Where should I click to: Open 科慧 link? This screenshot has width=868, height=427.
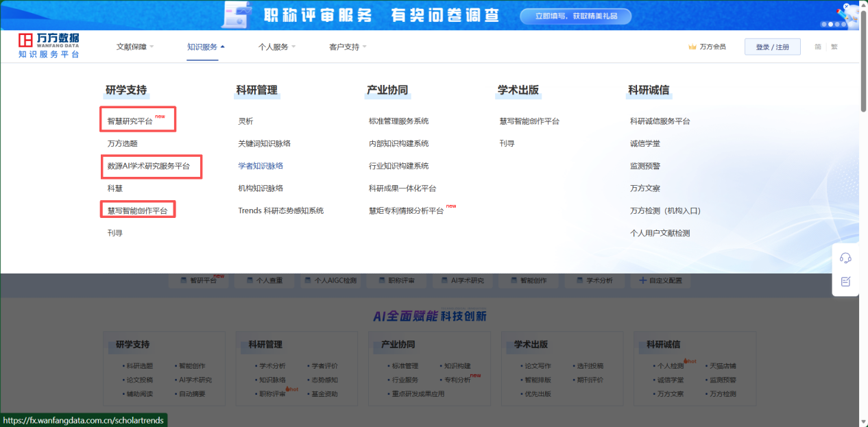[114, 188]
